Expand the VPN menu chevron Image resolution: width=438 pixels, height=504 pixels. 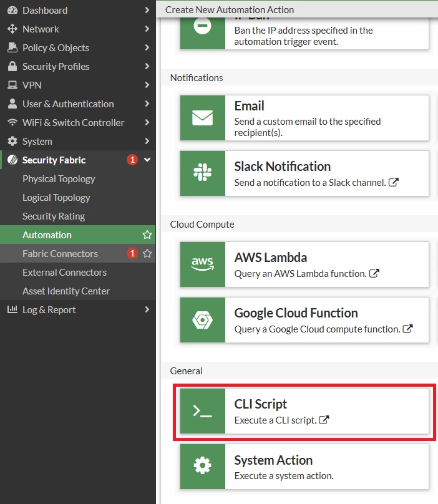point(147,85)
